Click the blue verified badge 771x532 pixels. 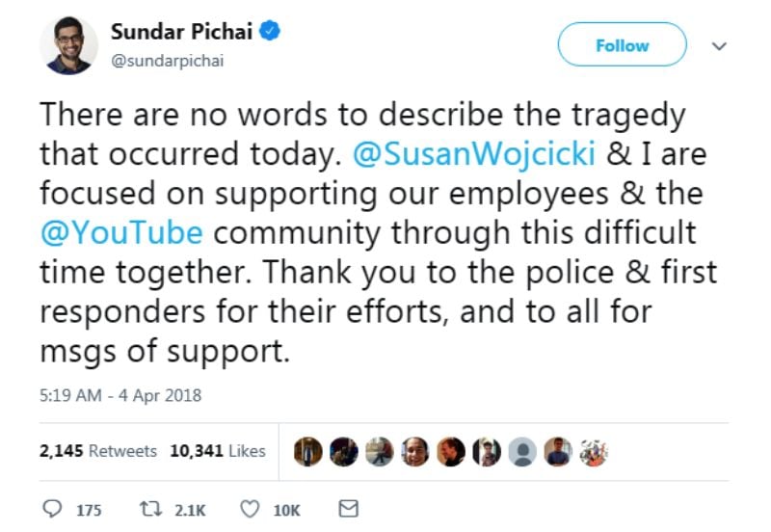pos(270,31)
